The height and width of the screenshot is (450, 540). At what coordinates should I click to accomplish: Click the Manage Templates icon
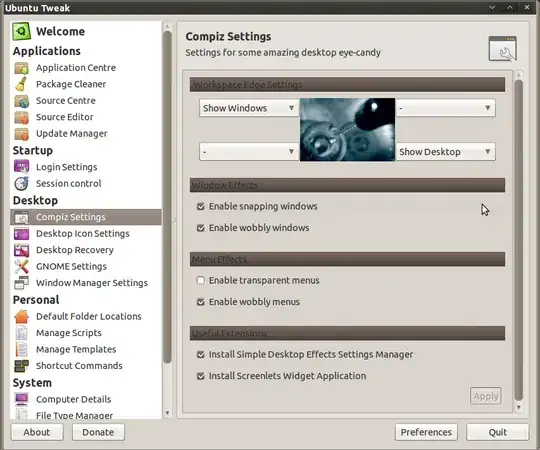coord(21,349)
